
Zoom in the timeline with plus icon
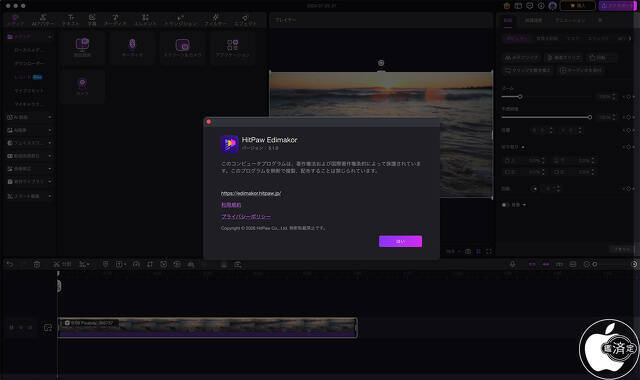tap(634, 264)
